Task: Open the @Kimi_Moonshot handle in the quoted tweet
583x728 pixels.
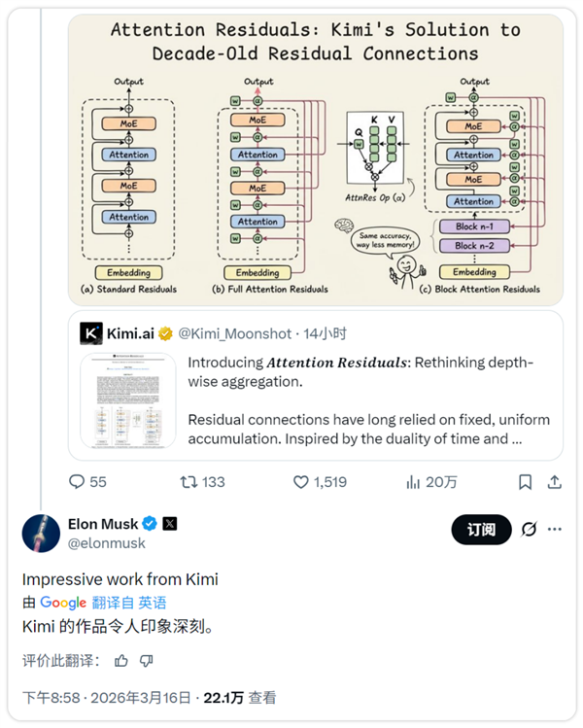Action: point(235,333)
